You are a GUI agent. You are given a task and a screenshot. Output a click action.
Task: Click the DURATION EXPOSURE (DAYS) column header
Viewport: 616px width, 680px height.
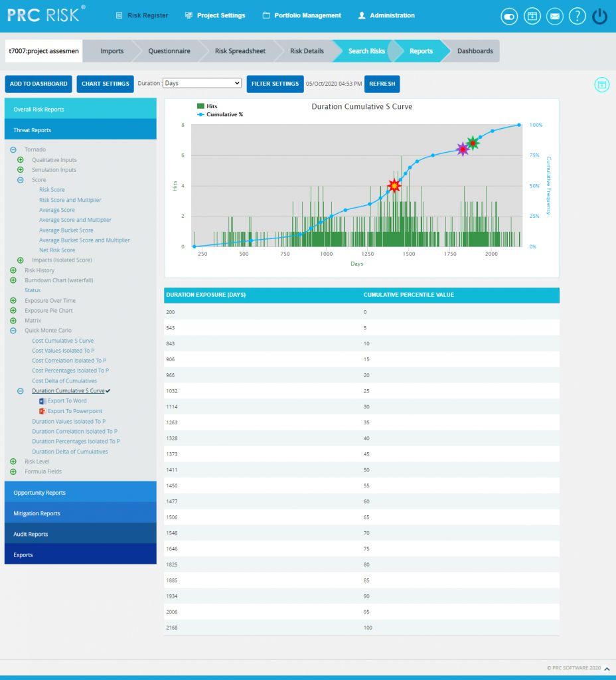(x=206, y=295)
